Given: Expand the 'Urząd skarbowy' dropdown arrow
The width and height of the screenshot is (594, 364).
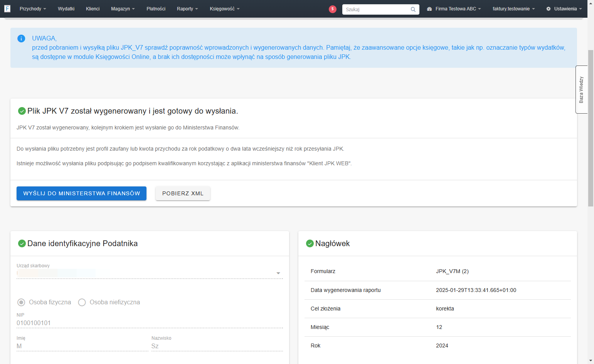Looking at the screenshot, I should [278, 273].
